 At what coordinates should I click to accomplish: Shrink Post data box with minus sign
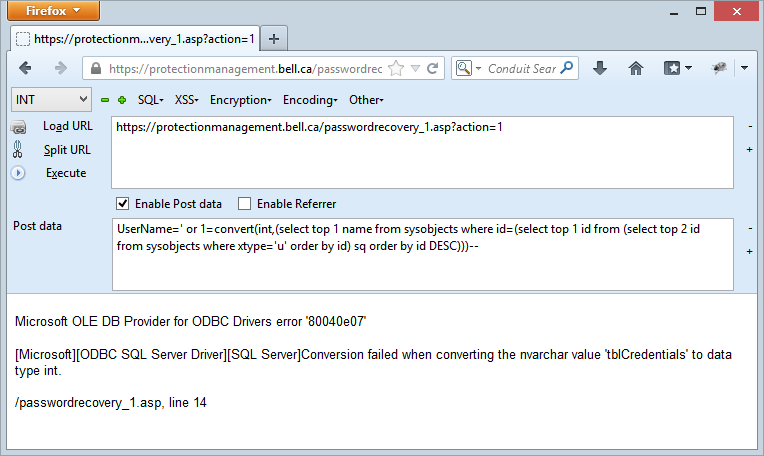point(750,228)
